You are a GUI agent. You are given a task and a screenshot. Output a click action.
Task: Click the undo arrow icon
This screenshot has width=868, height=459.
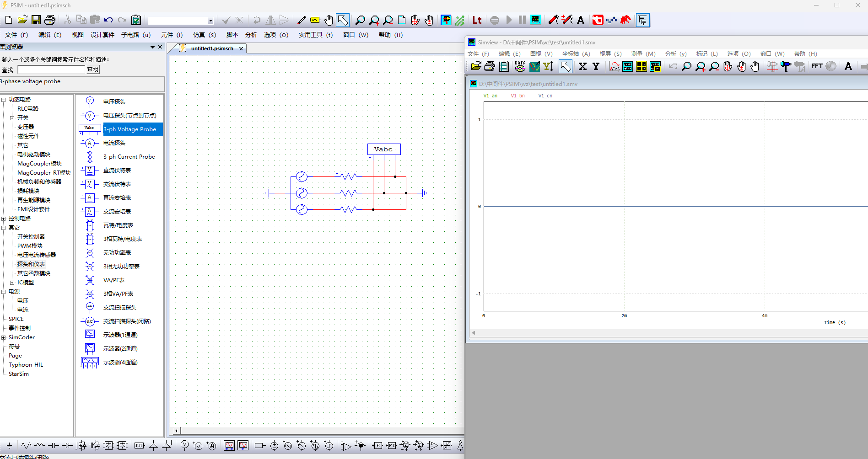(x=108, y=20)
